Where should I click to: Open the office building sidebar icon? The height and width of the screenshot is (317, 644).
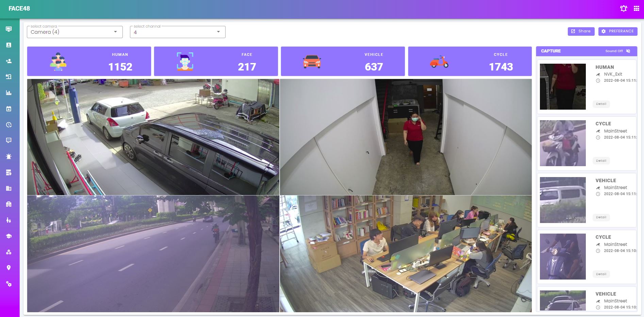pyautogui.click(x=9, y=188)
